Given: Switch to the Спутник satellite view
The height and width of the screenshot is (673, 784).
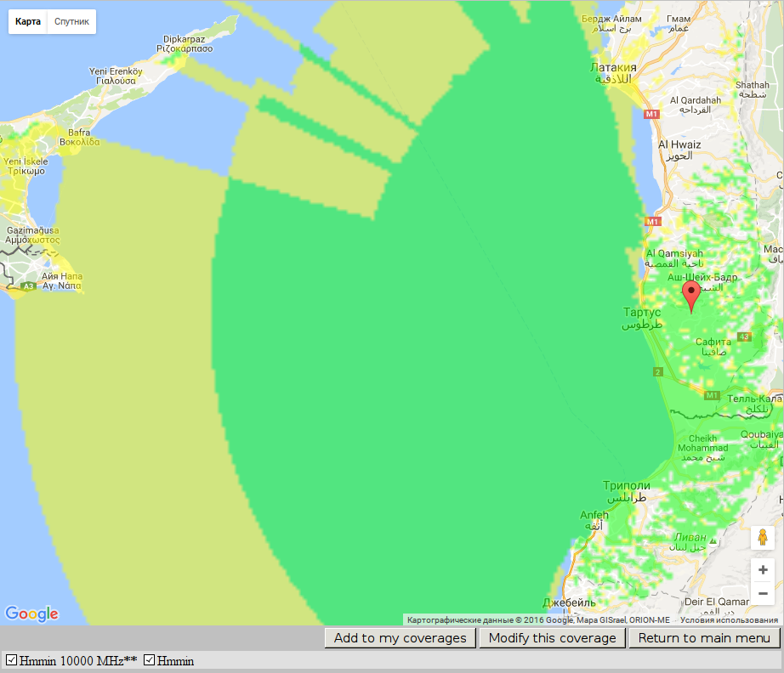Looking at the screenshot, I should [x=71, y=21].
